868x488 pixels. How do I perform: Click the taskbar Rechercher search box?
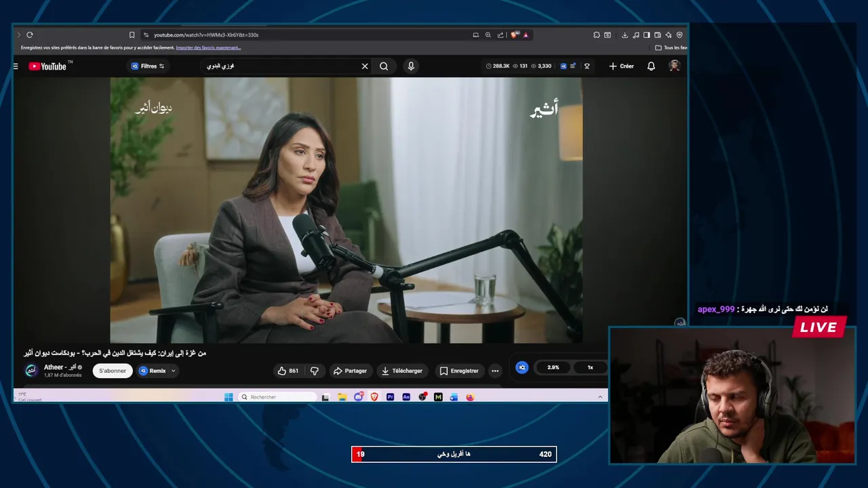click(x=278, y=397)
